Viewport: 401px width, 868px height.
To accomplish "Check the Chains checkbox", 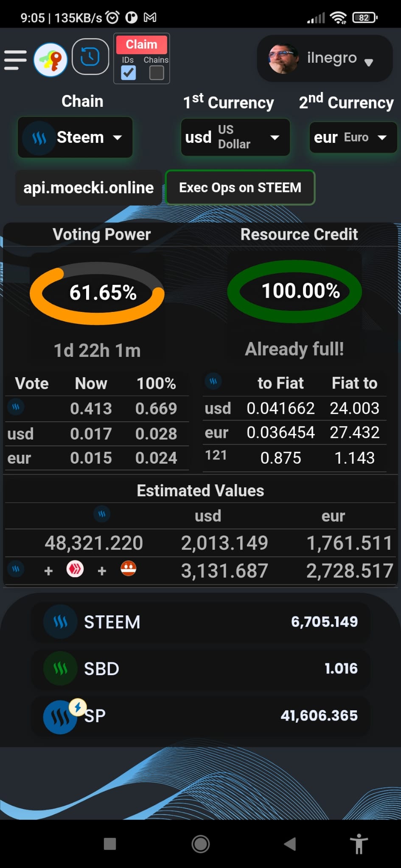I will pyautogui.click(x=157, y=73).
